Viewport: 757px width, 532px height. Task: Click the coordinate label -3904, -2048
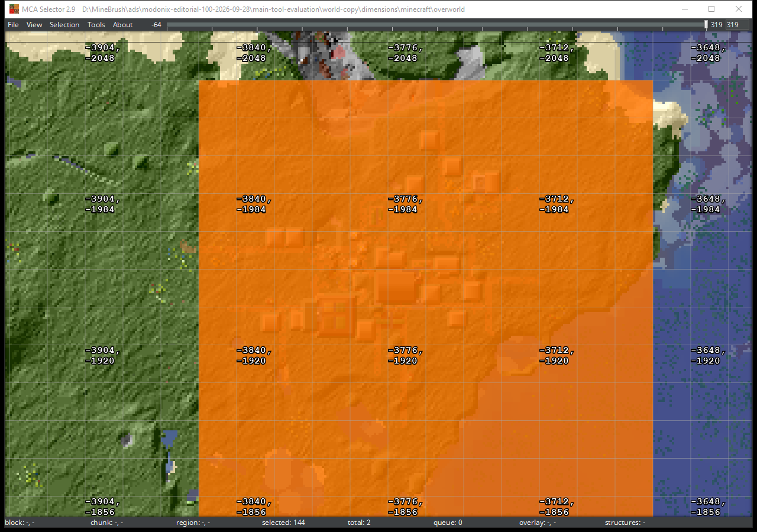click(x=102, y=53)
